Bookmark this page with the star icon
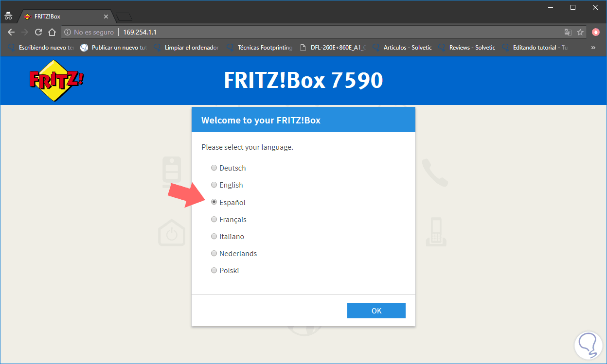This screenshot has width=607, height=364. tap(580, 32)
